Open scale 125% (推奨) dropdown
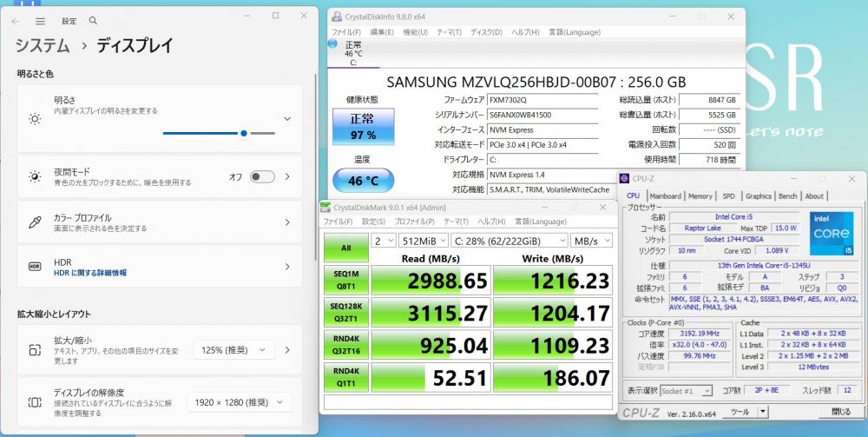868x437 pixels. click(x=233, y=350)
